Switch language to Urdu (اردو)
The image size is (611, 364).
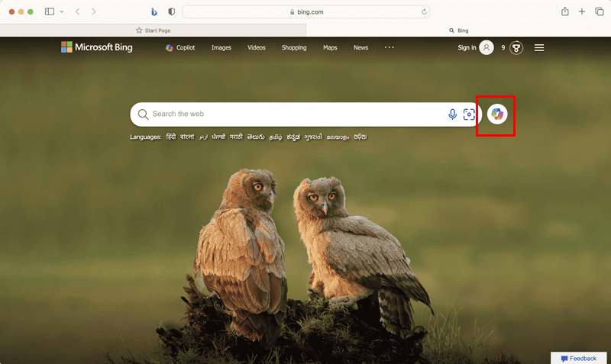pos(203,137)
